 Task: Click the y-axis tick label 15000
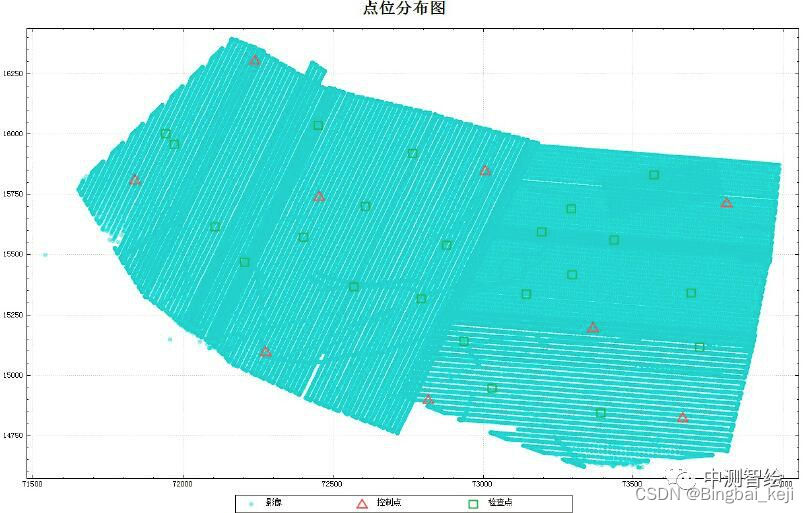13,375
